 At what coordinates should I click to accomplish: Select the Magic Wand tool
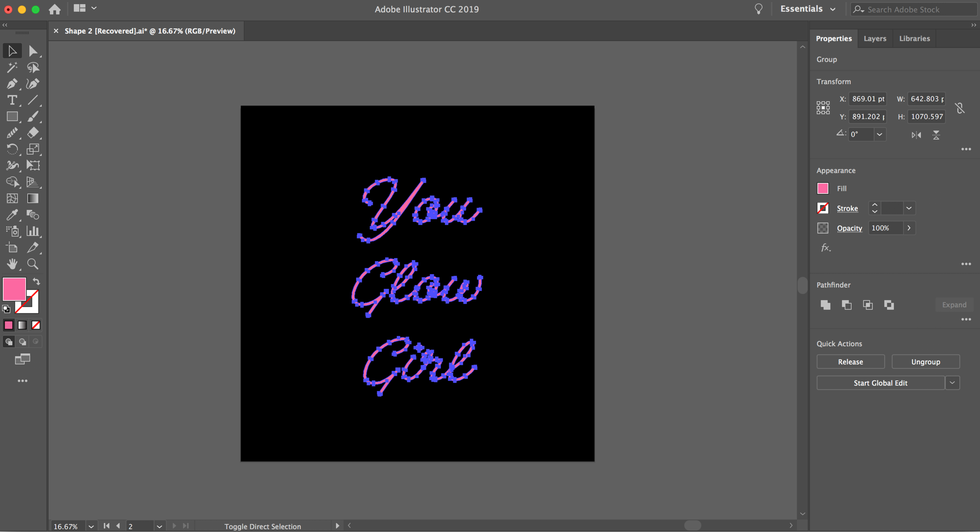click(12, 67)
